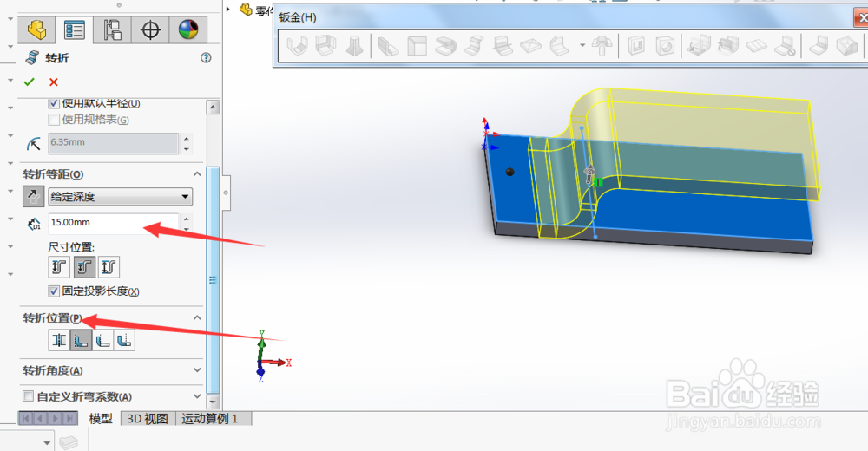Choose inside offset dimension position
The width and height of the screenshot is (868, 451).
pyautogui.click(x=84, y=267)
